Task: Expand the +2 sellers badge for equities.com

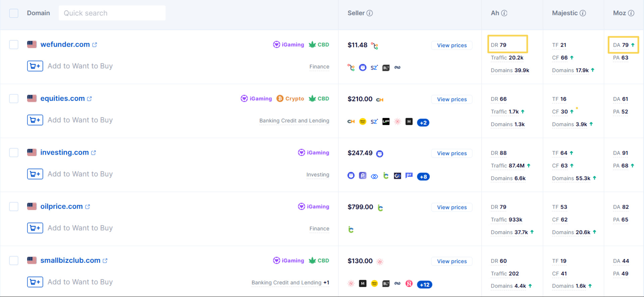Action: pyautogui.click(x=423, y=123)
